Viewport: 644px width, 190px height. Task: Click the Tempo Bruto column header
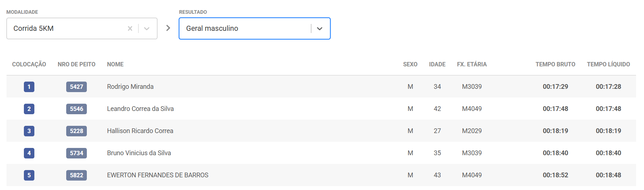click(x=555, y=64)
